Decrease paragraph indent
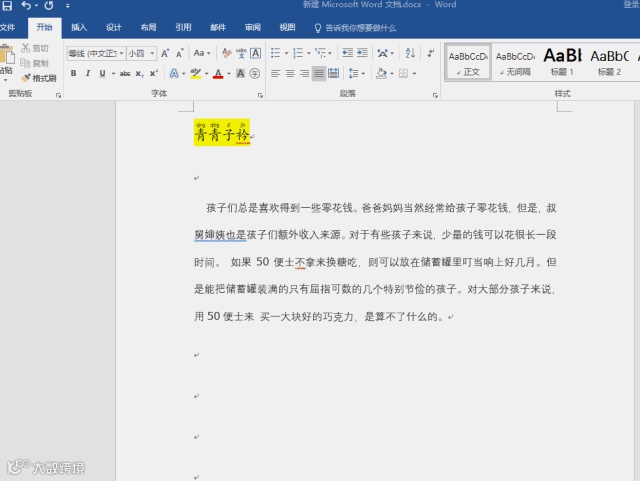The image size is (640, 481). 347,53
